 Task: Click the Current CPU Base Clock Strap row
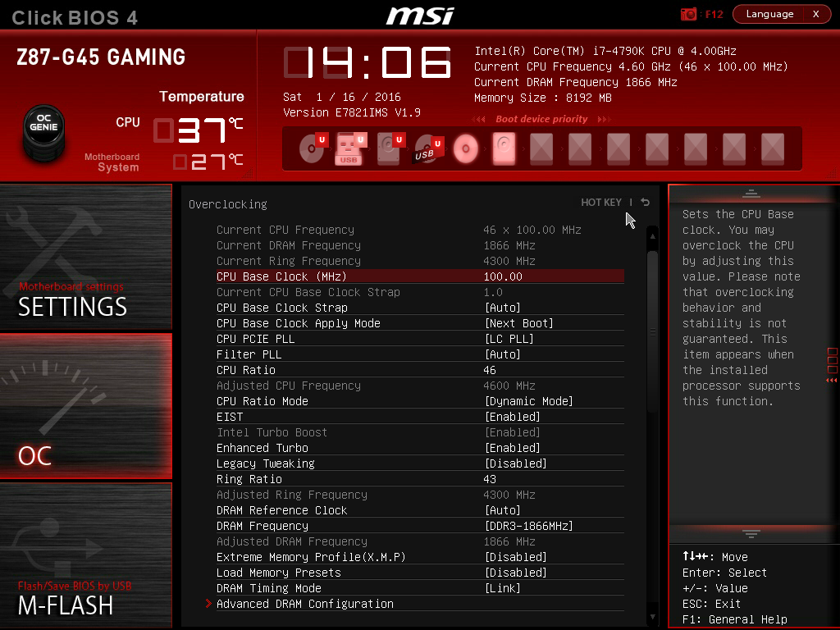(x=420, y=292)
